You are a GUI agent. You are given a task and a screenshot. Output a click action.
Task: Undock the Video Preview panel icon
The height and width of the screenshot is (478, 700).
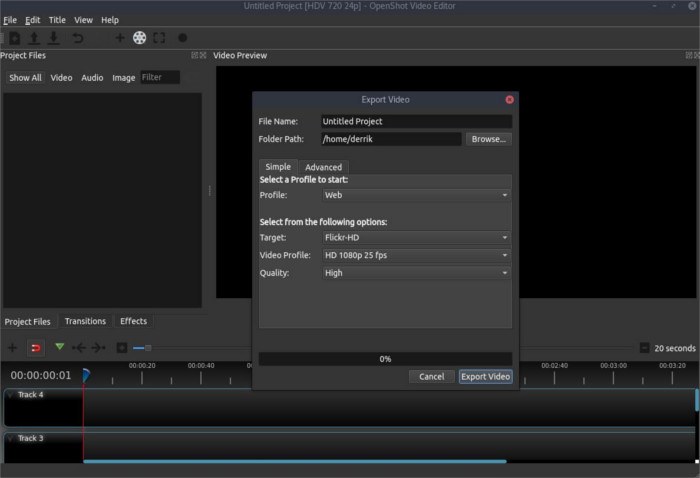(689, 55)
